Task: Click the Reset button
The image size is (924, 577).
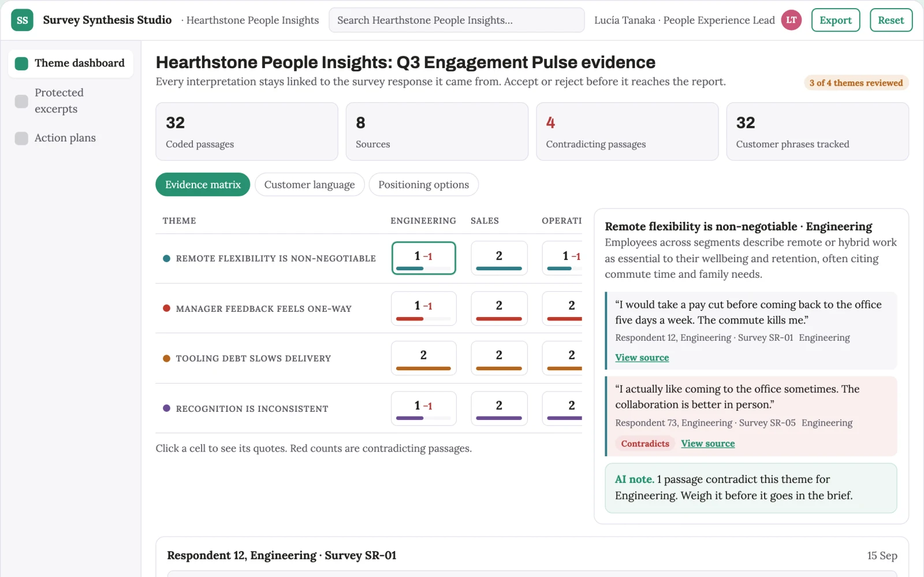Action: tap(891, 20)
